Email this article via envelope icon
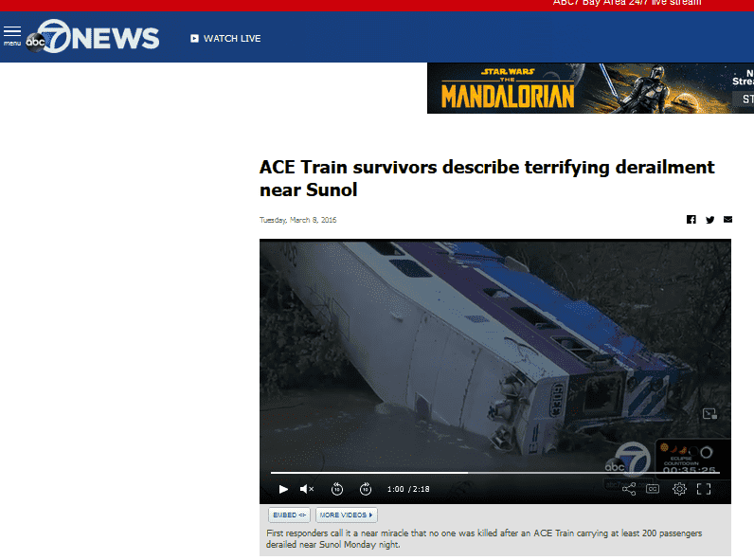Image resolution: width=754 pixels, height=560 pixels. coord(728,220)
